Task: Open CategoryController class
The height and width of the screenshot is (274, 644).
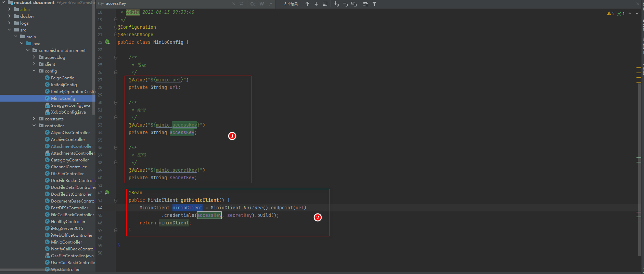Action: (70, 160)
